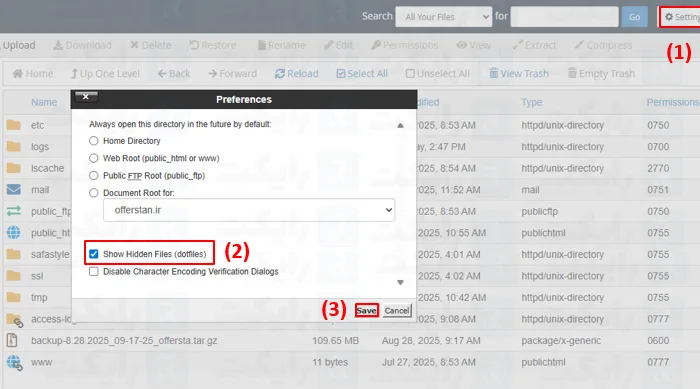Viewport: 700px width, 389px height.
Task: Click Back navigation arrow
Action: 174,74
